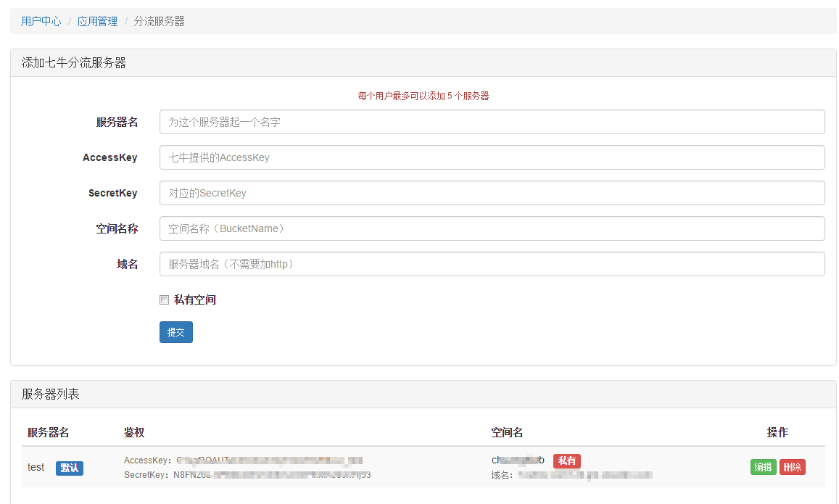This screenshot has height=504, width=839.
Task: Click the 域名 server domain field
Action: (x=492, y=264)
